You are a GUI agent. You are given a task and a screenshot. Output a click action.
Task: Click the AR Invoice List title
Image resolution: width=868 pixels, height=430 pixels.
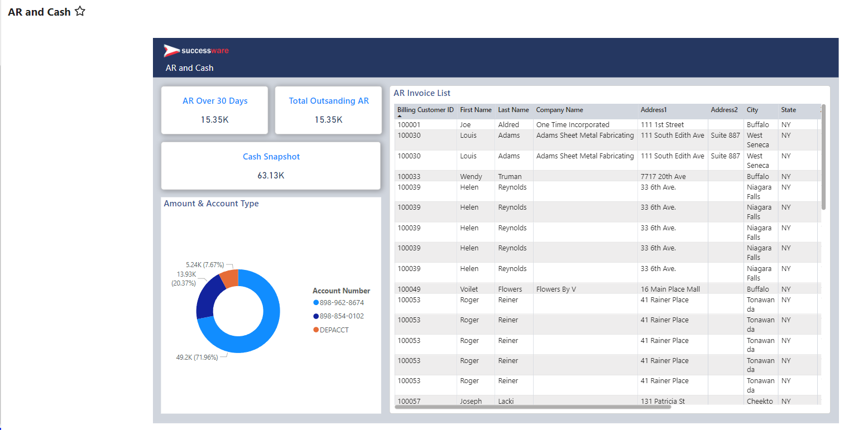click(x=422, y=93)
